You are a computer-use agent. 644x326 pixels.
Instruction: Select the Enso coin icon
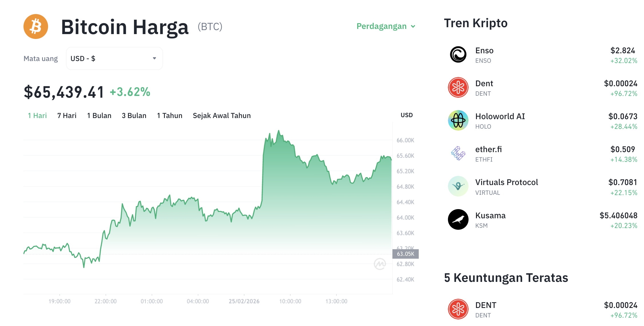tap(458, 55)
